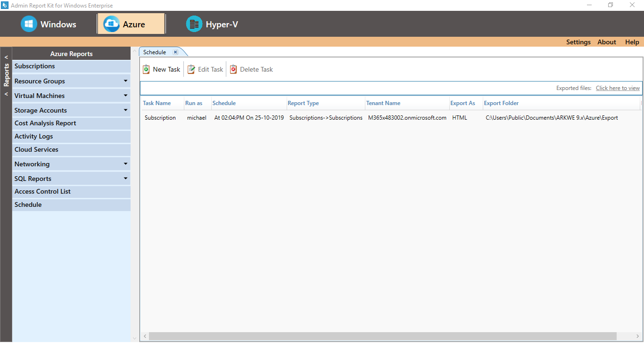Viewport: 644px width, 343px height.
Task: Switch to the Hyper-V module tab
Action: pos(212,24)
